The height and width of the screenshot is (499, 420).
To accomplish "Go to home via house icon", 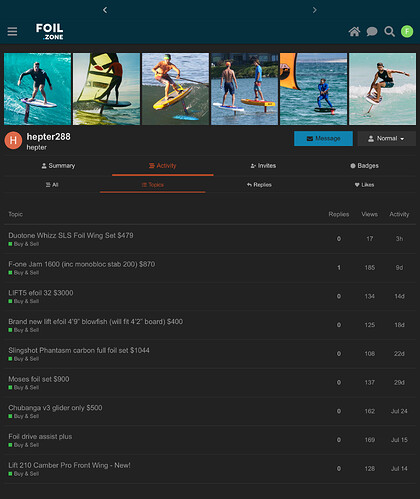I will click(354, 32).
